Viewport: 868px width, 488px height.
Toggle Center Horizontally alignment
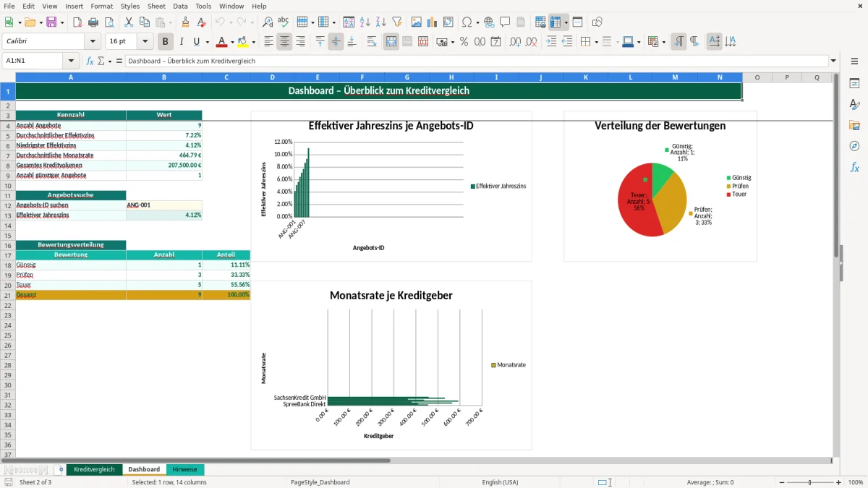point(284,42)
